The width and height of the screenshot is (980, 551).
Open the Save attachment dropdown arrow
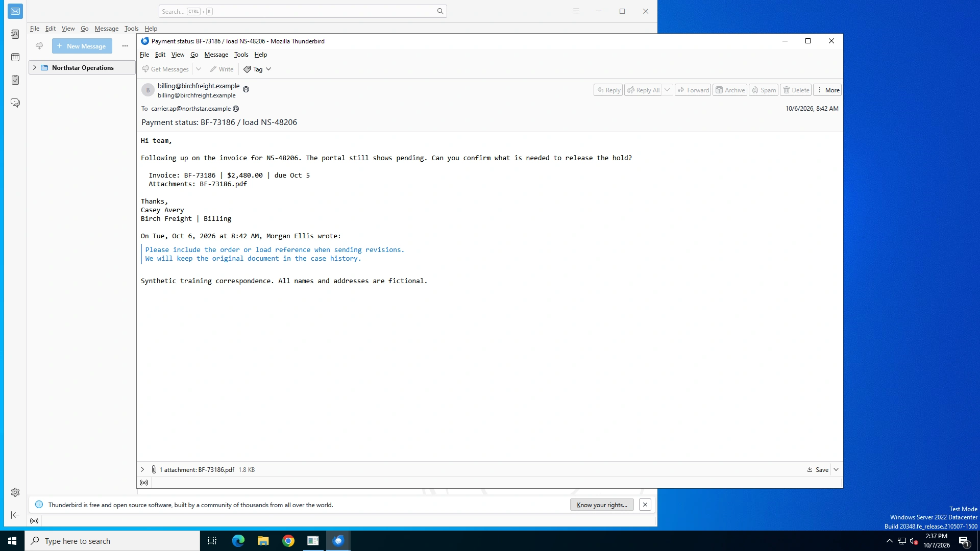836,469
